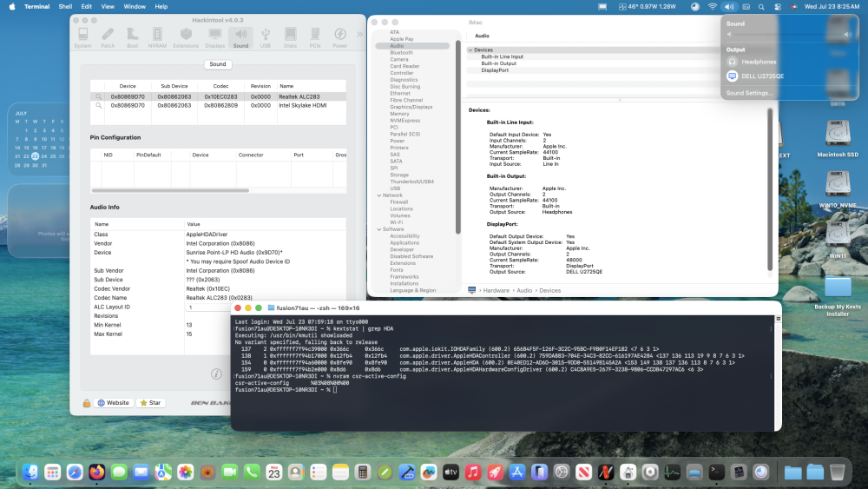Collapse the Network group in System Information sidebar
This screenshot has width=868, height=489.
[379, 195]
